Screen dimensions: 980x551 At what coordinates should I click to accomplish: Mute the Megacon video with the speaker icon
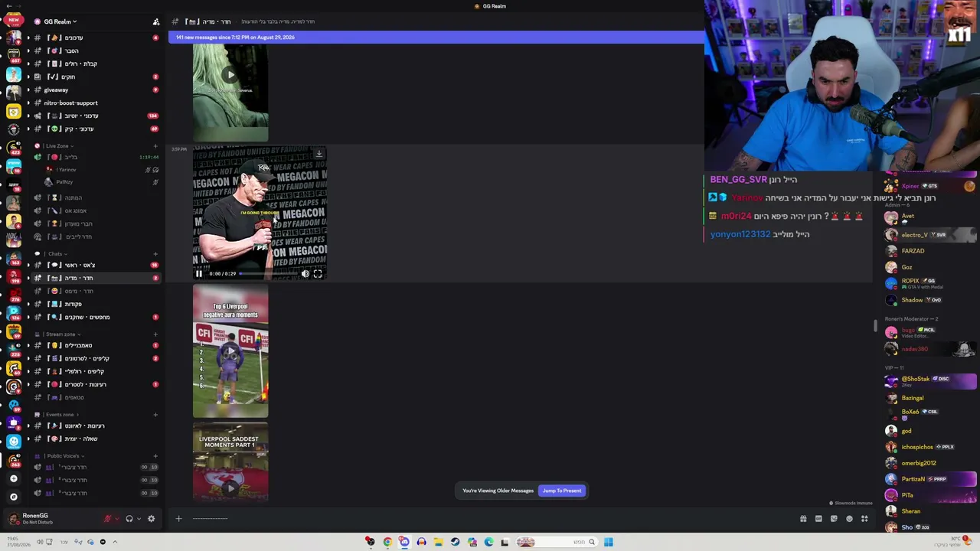[305, 273]
